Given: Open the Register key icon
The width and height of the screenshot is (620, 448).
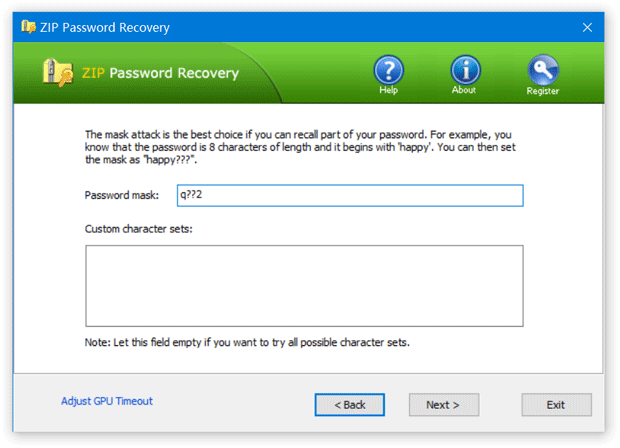Looking at the screenshot, I should [x=543, y=70].
